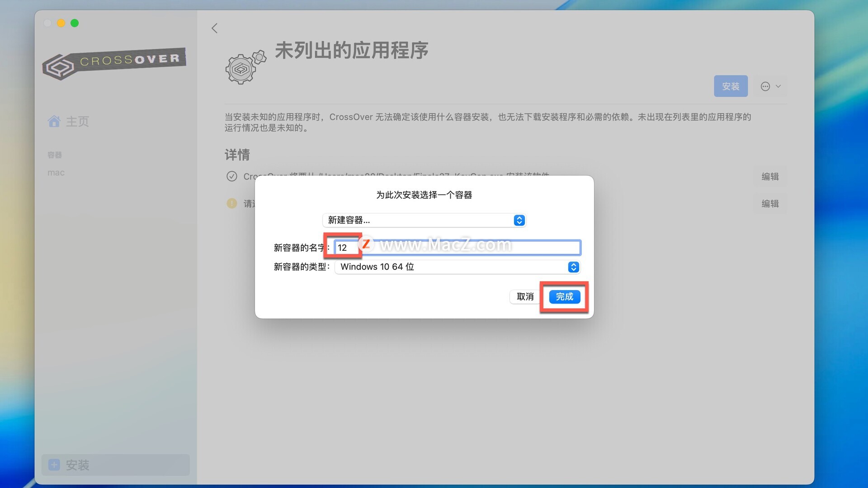
Task: Click the first 编辑 button in 详情
Action: pos(770,177)
